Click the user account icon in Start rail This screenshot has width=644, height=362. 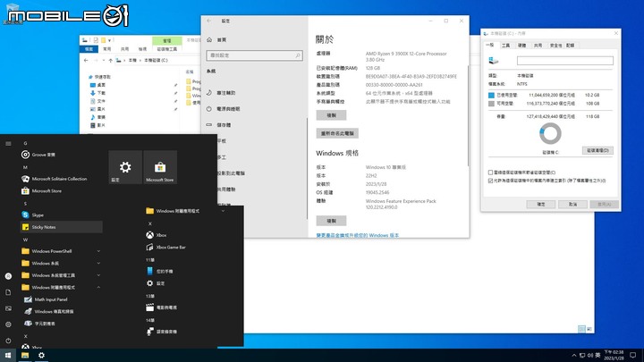click(8, 276)
